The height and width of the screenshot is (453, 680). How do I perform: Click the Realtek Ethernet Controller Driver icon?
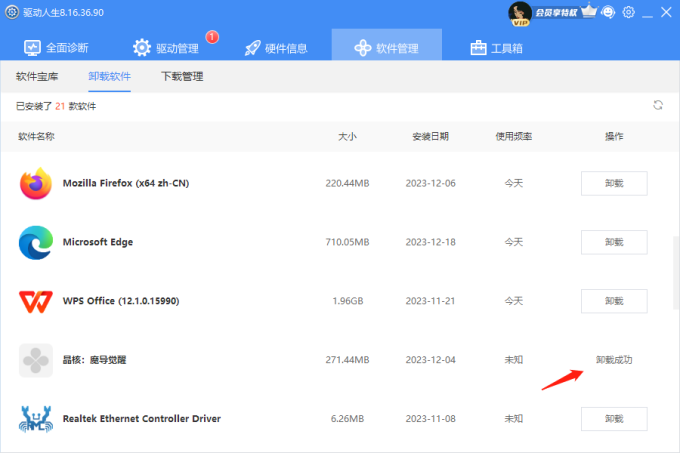(x=35, y=418)
